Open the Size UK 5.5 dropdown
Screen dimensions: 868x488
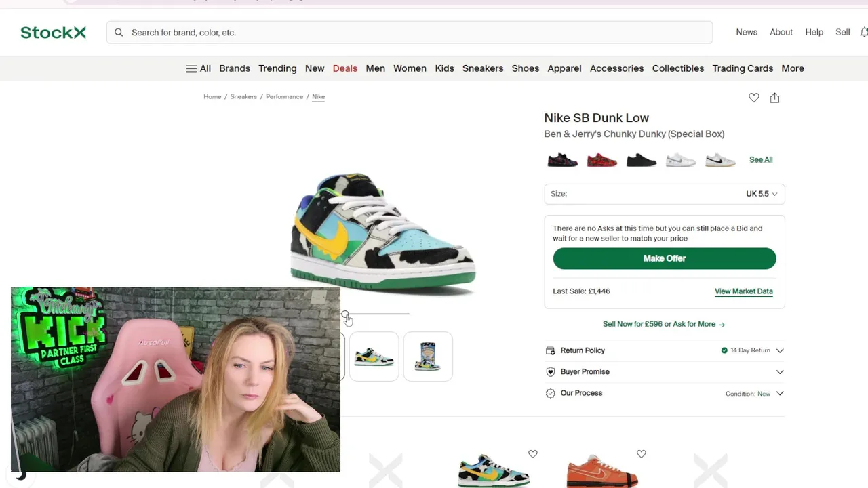pyautogui.click(x=665, y=194)
